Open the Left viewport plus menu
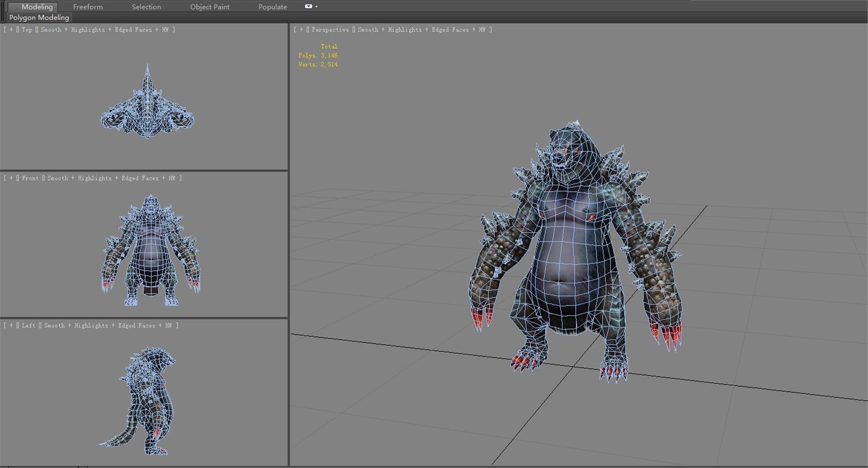This screenshot has height=468, width=868. [x=11, y=326]
